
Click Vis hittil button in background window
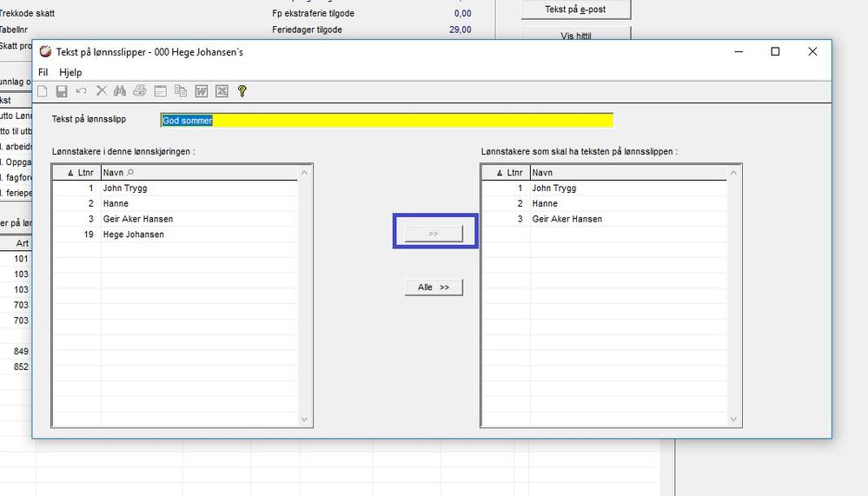[x=576, y=35]
